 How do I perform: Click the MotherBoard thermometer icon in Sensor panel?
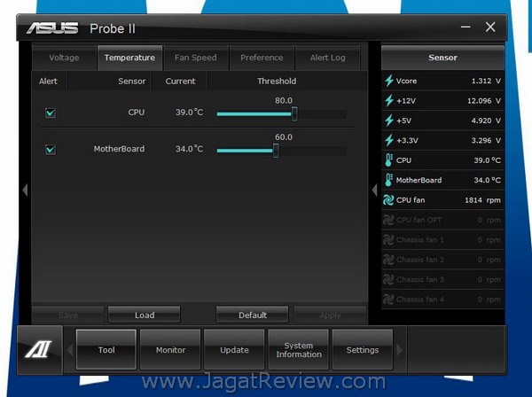pos(389,180)
